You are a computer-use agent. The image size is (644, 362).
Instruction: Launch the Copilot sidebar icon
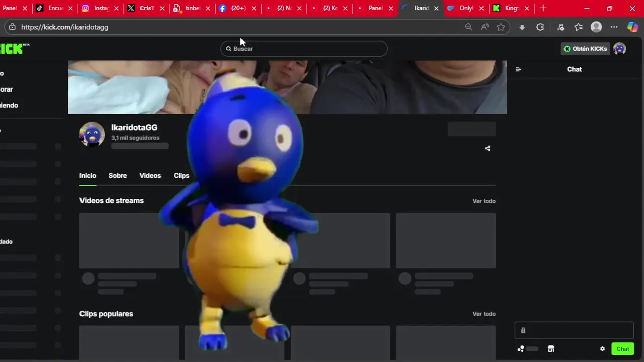(632, 27)
